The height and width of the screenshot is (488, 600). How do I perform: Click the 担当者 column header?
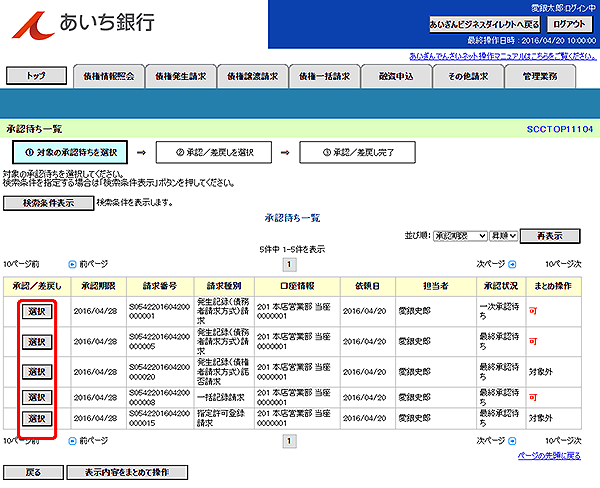[x=436, y=286]
